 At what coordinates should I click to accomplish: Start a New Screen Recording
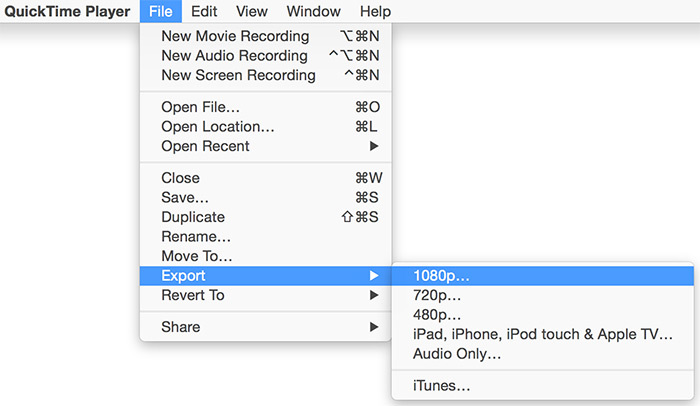point(266,75)
